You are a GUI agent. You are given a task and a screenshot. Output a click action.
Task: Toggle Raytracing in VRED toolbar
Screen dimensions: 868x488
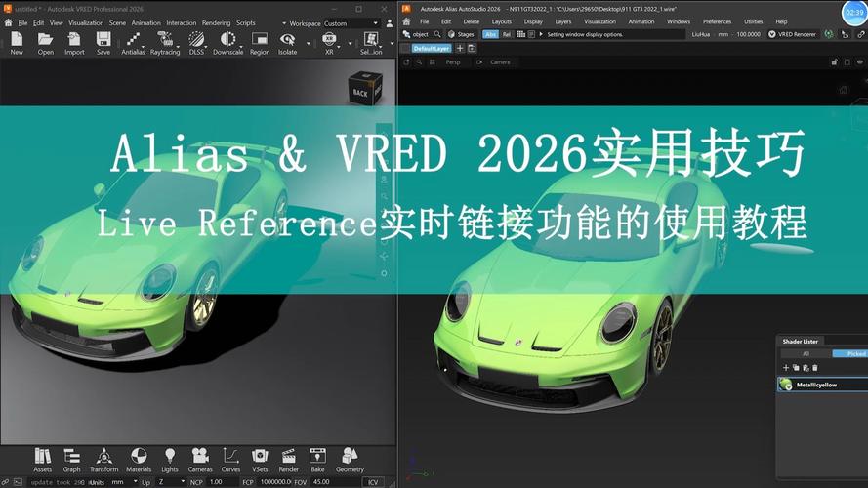(164, 43)
